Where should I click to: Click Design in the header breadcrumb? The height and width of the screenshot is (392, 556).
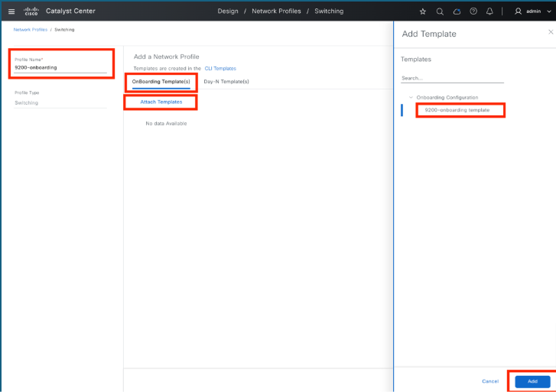pos(228,11)
